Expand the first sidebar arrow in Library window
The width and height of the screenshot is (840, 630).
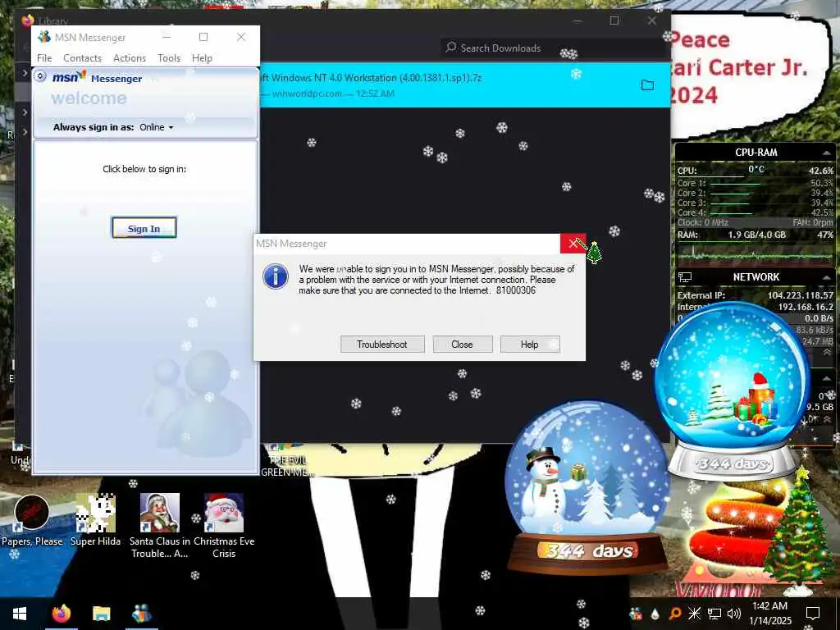pyautogui.click(x=25, y=72)
